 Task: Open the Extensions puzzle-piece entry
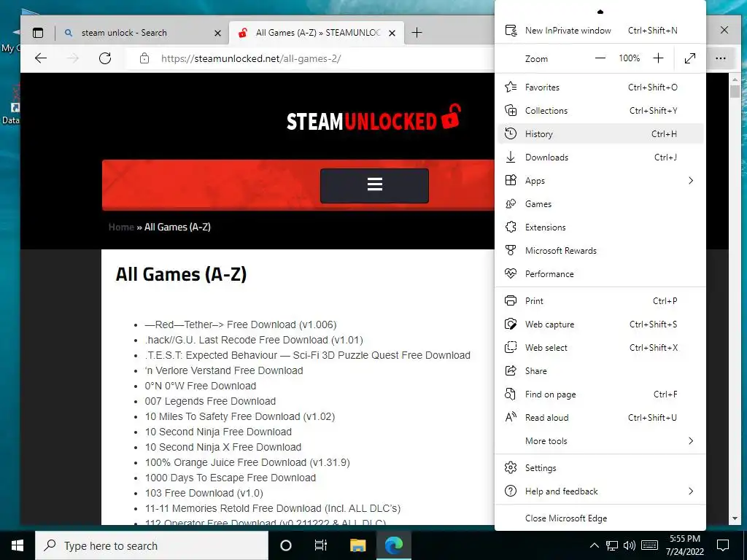coord(600,227)
